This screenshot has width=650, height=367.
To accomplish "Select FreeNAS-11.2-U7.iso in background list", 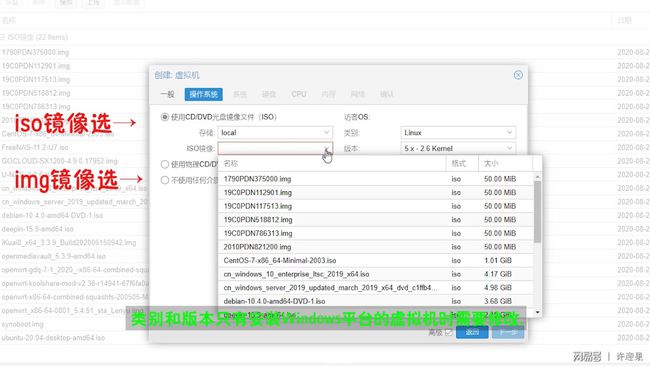I will coord(35,148).
